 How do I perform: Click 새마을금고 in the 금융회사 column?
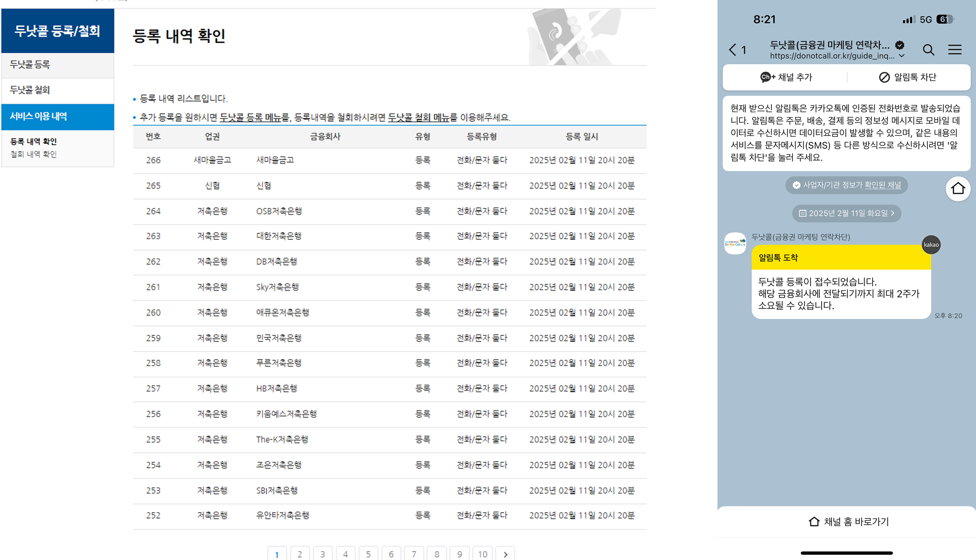(x=275, y=160)
